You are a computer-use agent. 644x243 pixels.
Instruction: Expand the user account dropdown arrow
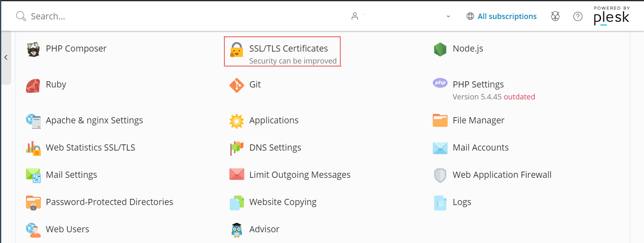pyautogui.click(x=448, y=17)
